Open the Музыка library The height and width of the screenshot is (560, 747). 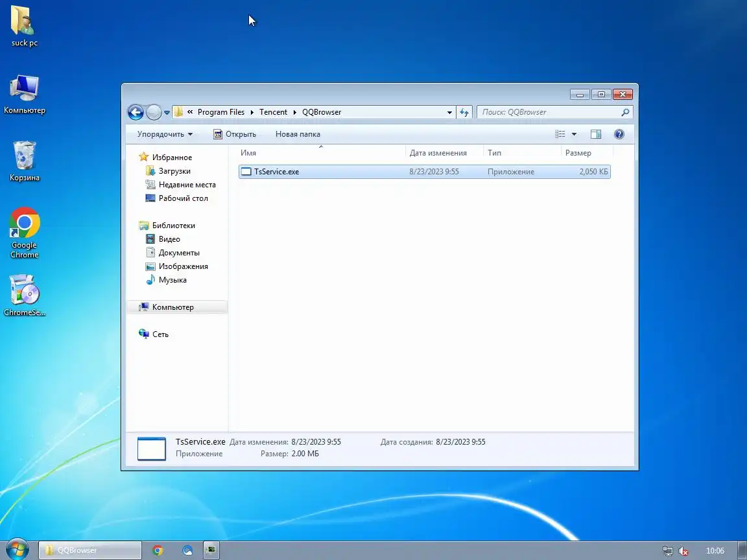pos(172,280)
